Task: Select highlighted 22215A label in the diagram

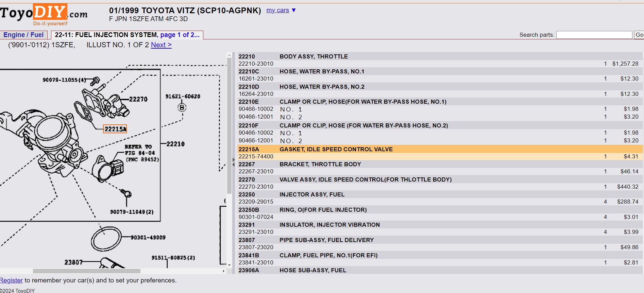Action: click(x=115, y=129)
